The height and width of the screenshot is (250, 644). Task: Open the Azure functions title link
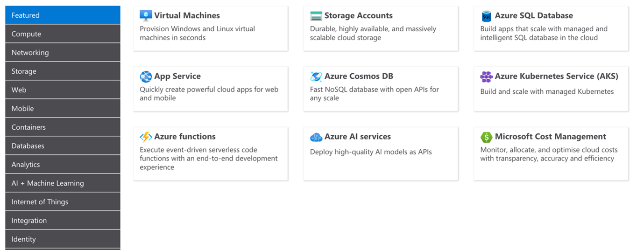coord(185,137)
